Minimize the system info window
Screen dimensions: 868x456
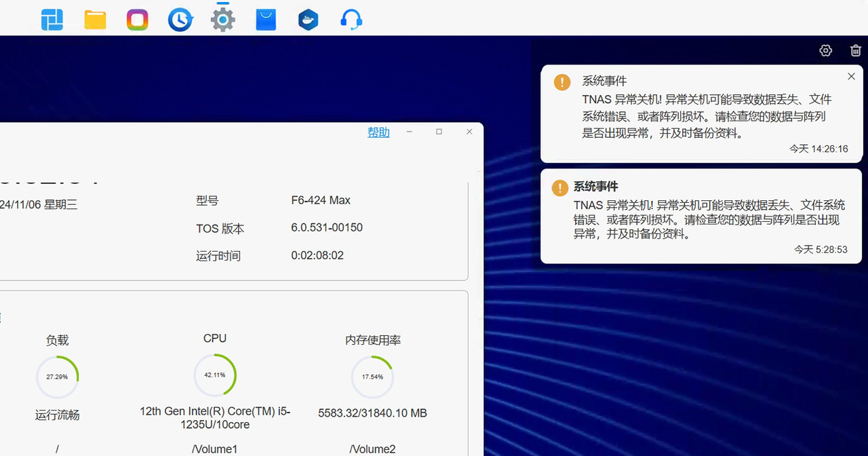click(x=409, y=132)
